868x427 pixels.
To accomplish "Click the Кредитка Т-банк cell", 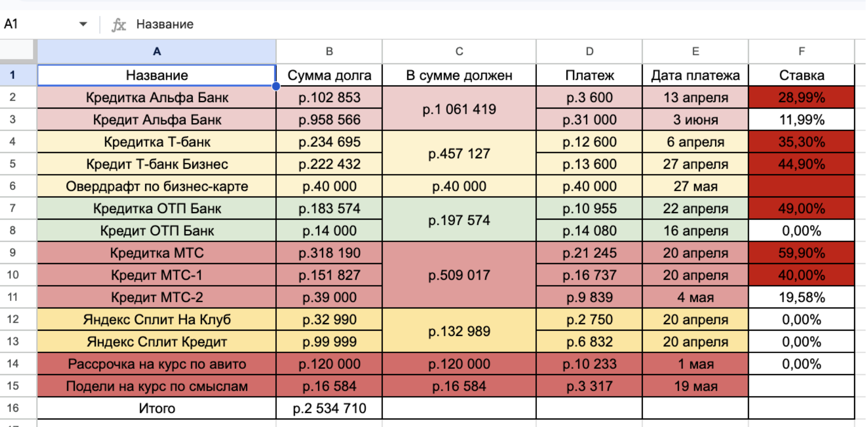I will point(157,142).
